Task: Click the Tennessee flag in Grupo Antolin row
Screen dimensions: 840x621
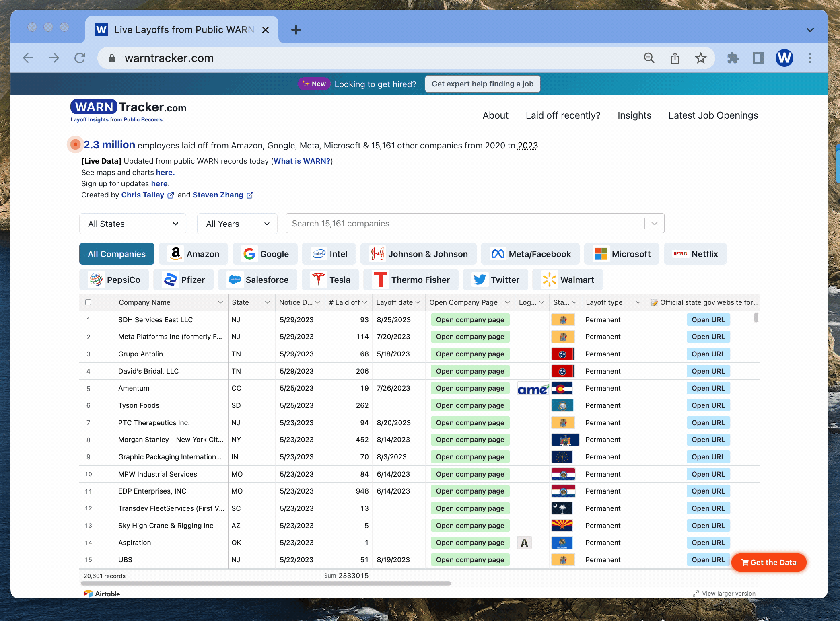Action: 563,354
